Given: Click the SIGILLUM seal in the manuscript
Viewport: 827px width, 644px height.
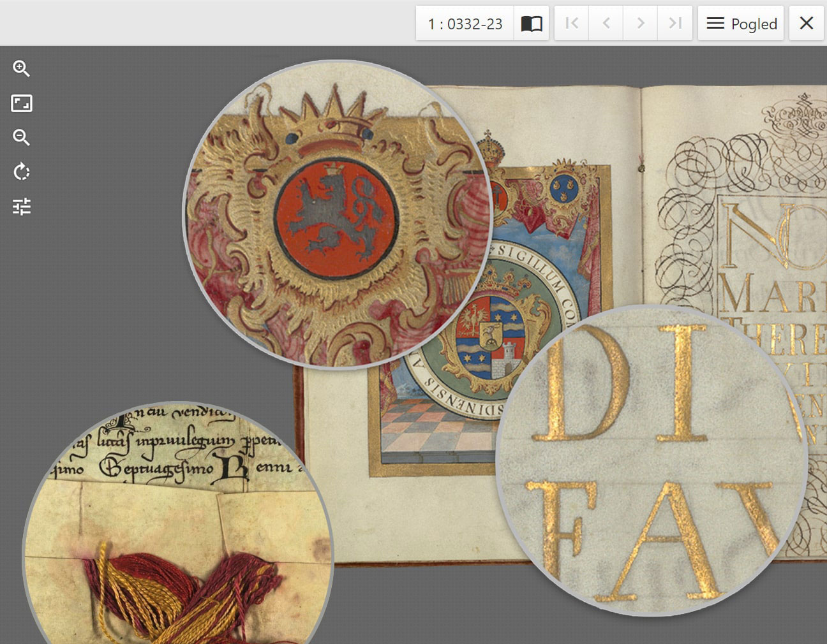Looking at the screenshot, I should click(x=491, y=332).
